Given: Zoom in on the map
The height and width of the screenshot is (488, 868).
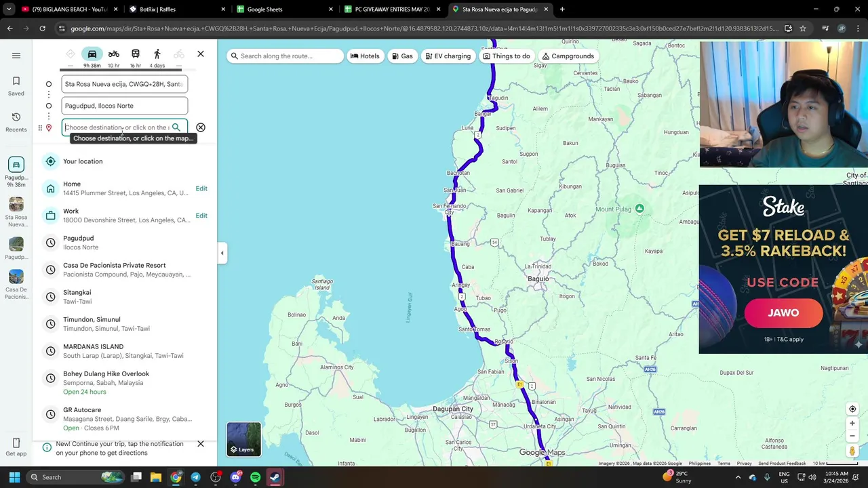Looking at the screenshot, I should 852,424.
